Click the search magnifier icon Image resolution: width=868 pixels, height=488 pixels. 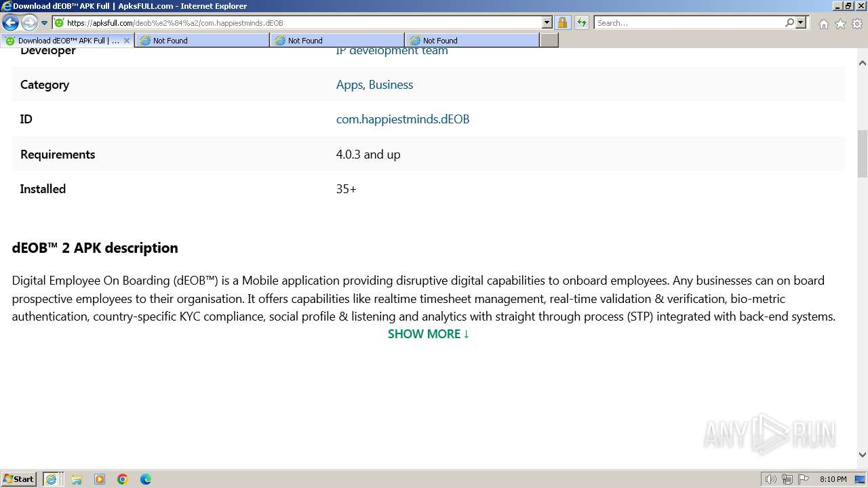pyautogui.click(x=789, y=22)
